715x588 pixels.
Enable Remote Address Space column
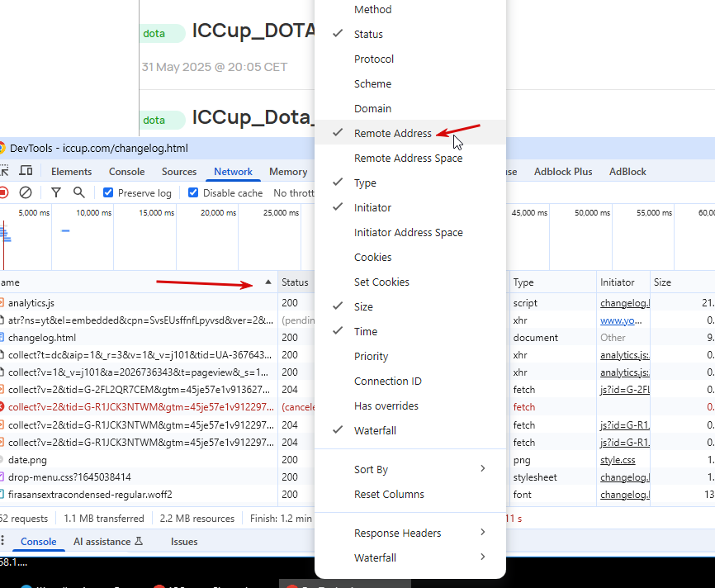(x=410, y=158)
